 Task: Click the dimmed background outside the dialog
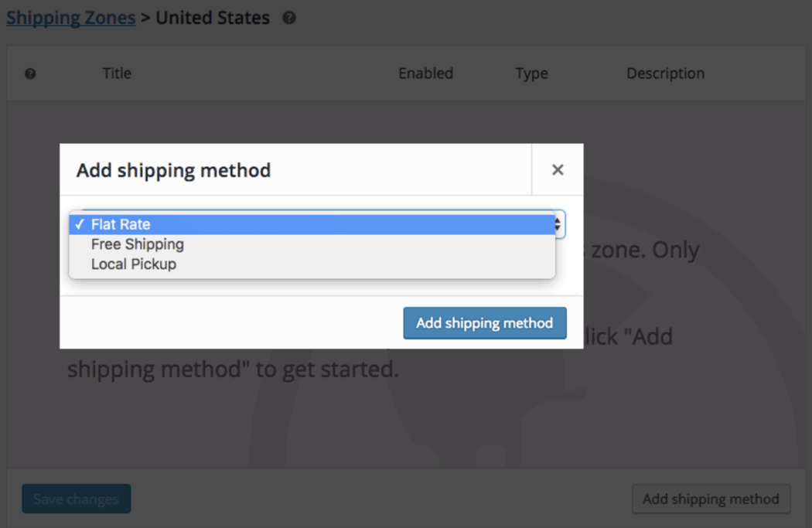point(696,417)
